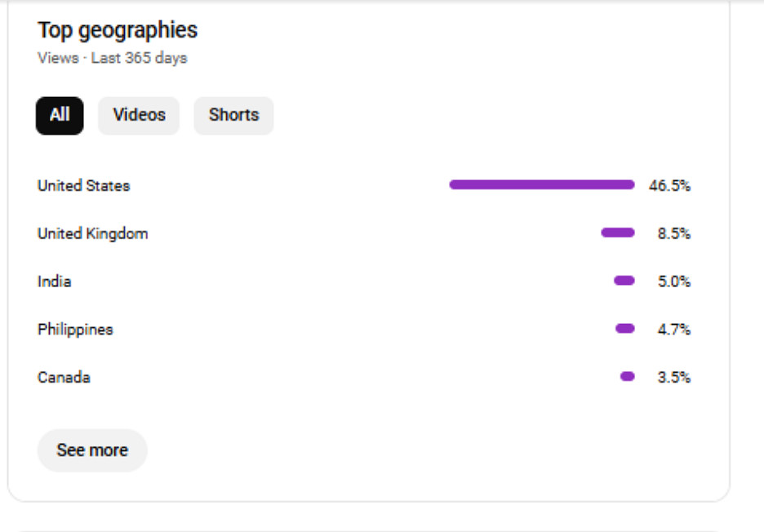This screenshot has height=532, width=764.
Task: Select the United States country label
Action: pyautogui.click(x=84, y=185)
